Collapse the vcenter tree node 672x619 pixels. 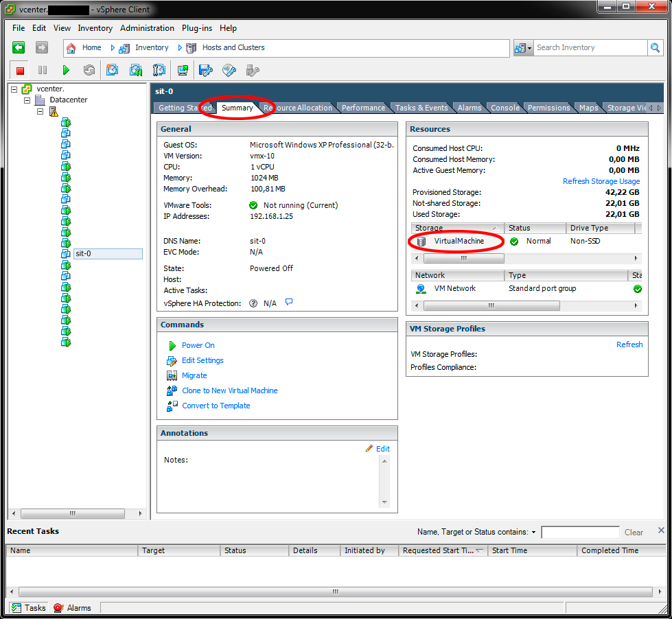pos(14,89)
